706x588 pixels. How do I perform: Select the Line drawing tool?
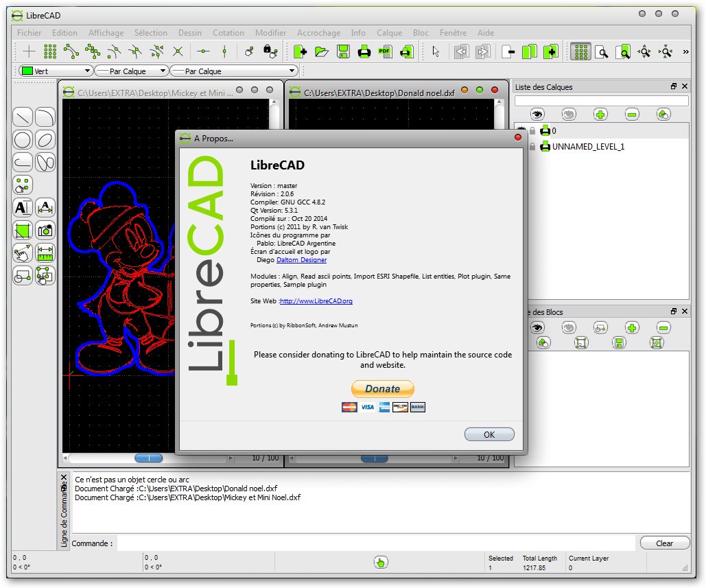pos(23,118)
